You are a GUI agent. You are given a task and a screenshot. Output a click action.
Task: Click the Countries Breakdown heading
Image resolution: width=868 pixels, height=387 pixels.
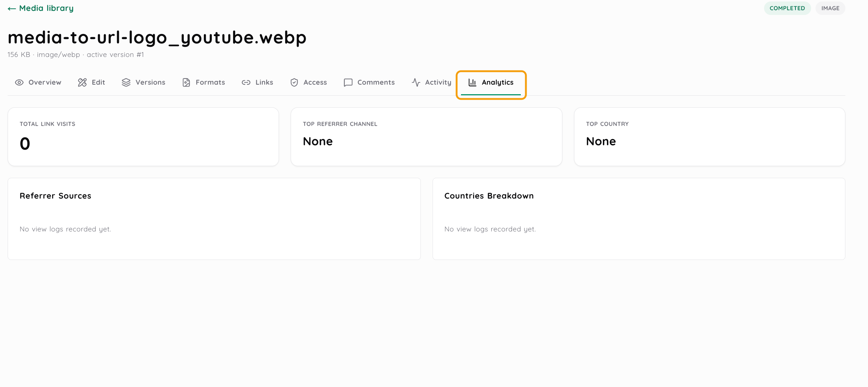pyautogui.click(x=489, y=196)
